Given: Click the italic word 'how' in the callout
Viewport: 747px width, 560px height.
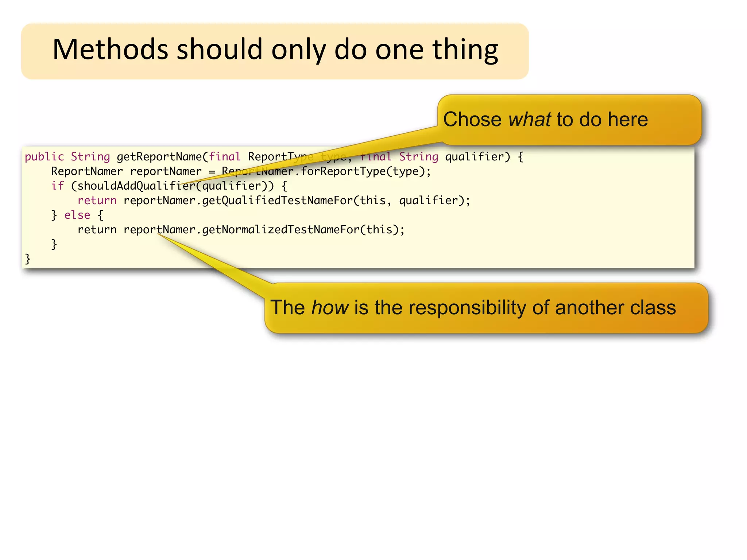Looking at the screenshot, I should tap(330, 308).
